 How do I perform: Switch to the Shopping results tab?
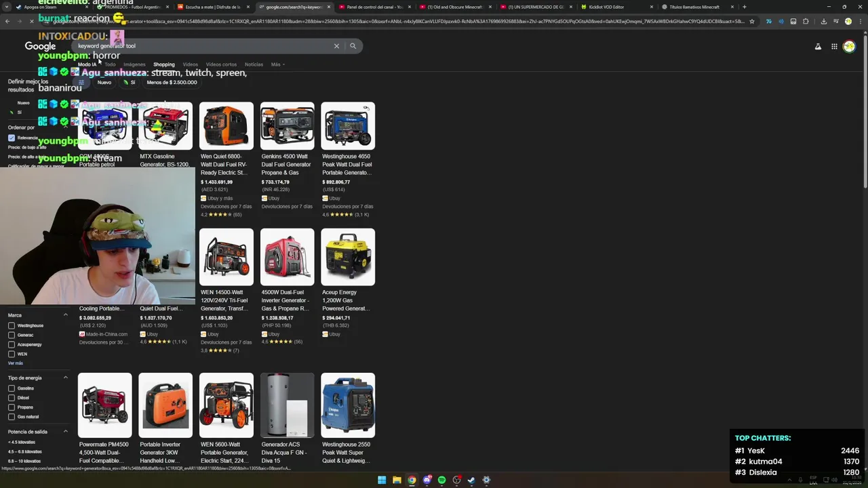[163, 64]
